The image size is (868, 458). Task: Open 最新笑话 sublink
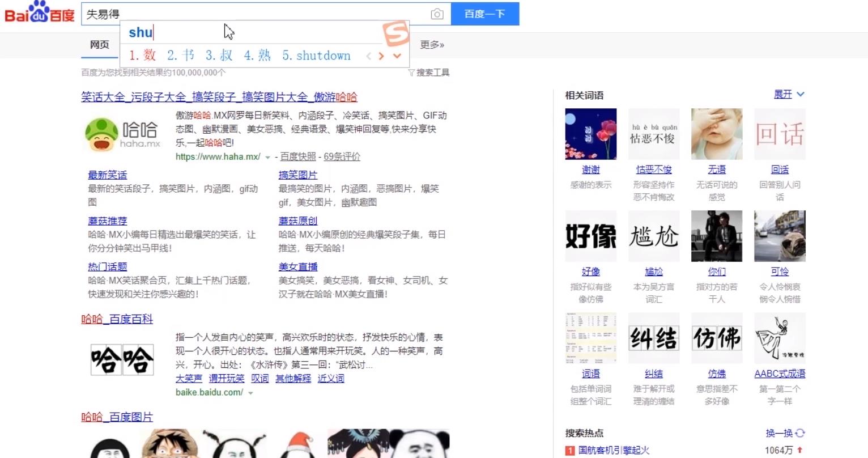click(108, 175)
